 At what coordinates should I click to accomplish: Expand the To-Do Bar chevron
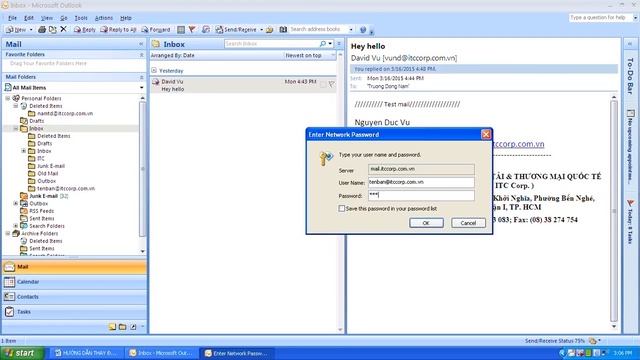click(x=630, y=44)
